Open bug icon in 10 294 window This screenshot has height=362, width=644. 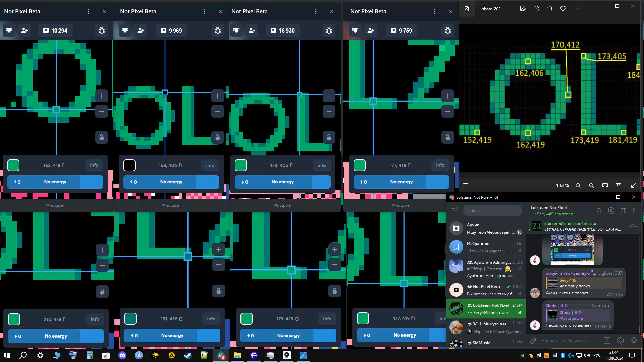102,31
